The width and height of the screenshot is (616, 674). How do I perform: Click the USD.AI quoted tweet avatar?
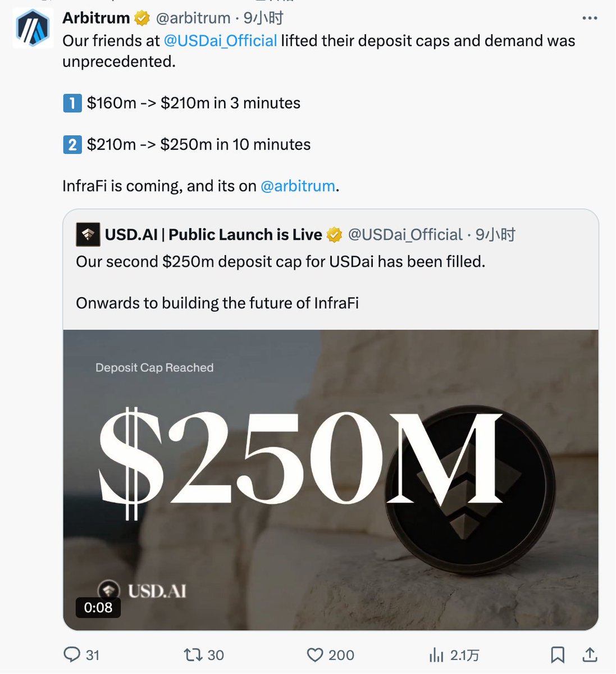[88, 235]
